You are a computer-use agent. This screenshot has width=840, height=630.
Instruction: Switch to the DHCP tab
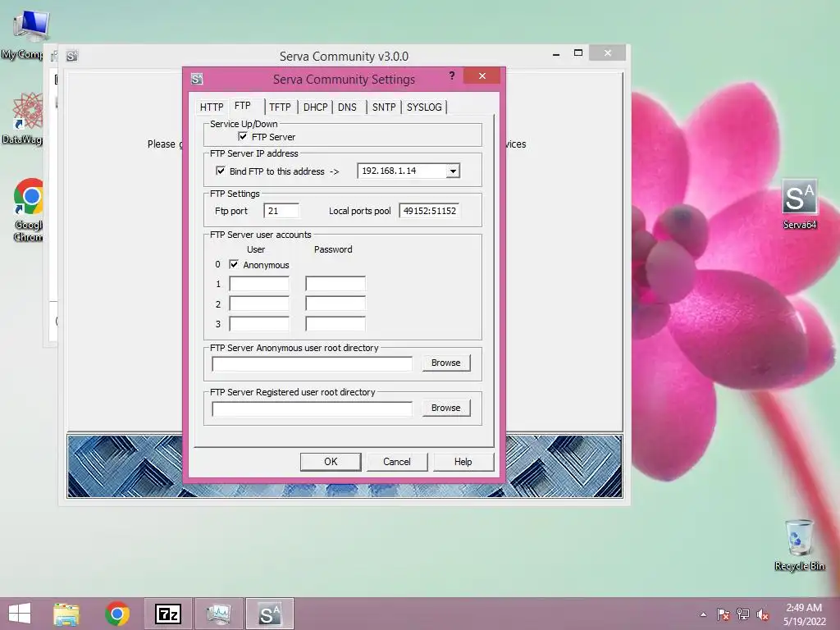[x=316, y=107]
